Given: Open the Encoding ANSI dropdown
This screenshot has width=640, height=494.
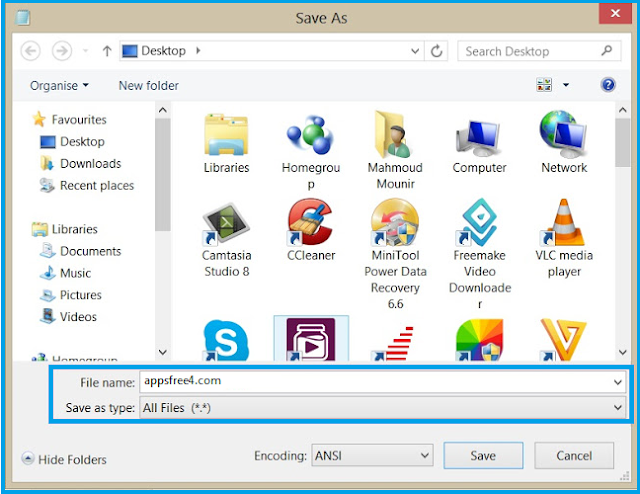Looking at the screenshot, I should 372,456.
